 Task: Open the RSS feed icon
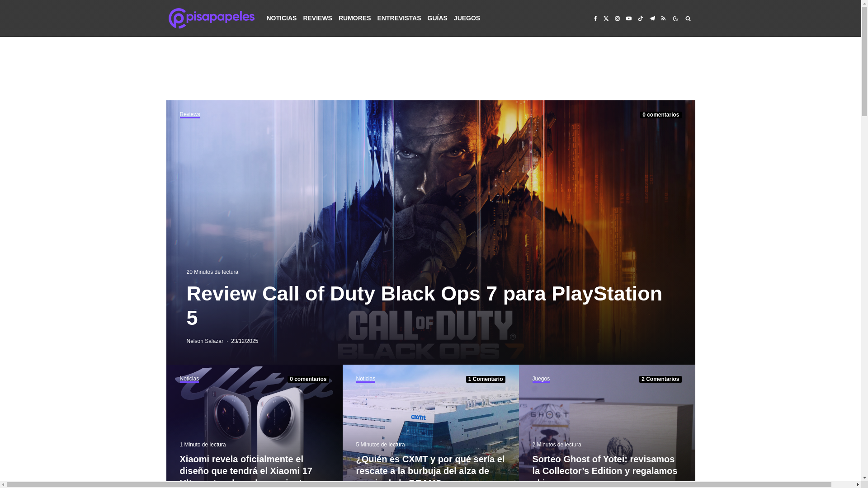click(664, 19)
